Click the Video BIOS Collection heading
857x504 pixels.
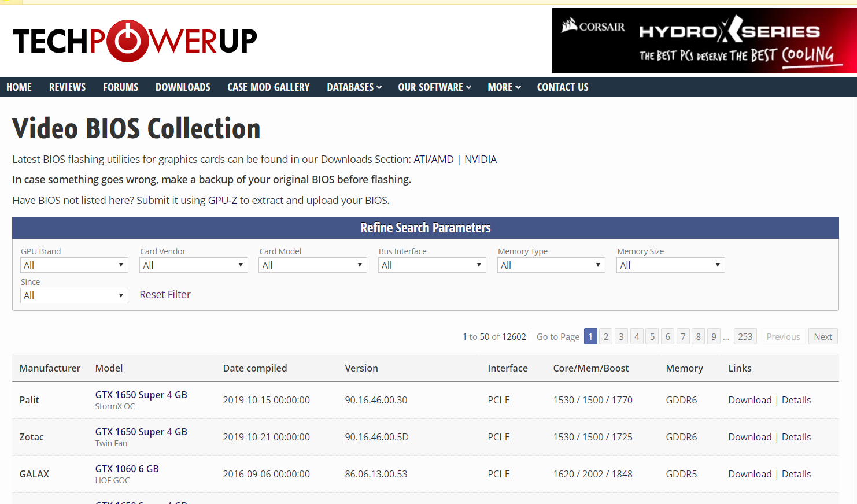click(136, 128)
